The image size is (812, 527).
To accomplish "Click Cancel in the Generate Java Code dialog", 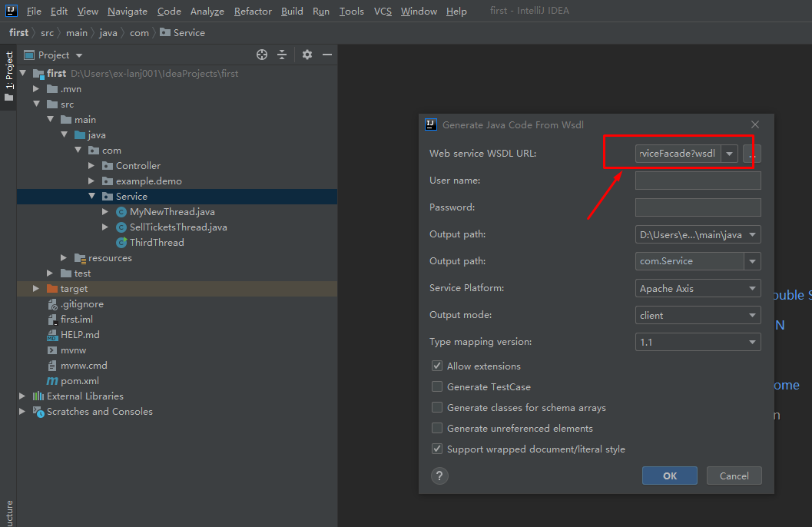I will (734, 476).
